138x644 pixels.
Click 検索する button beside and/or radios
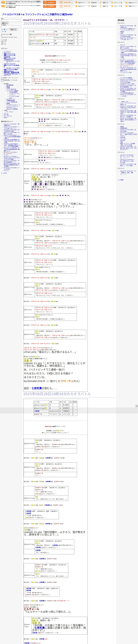(x=13, y=30)
